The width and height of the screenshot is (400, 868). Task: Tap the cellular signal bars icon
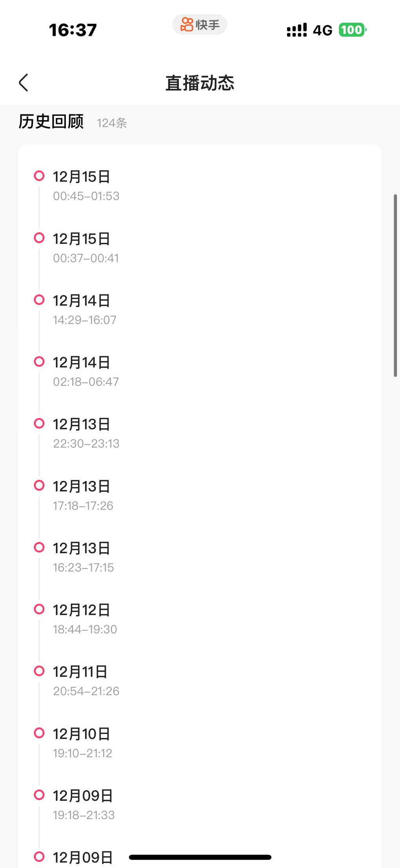[x=297, y=30]
